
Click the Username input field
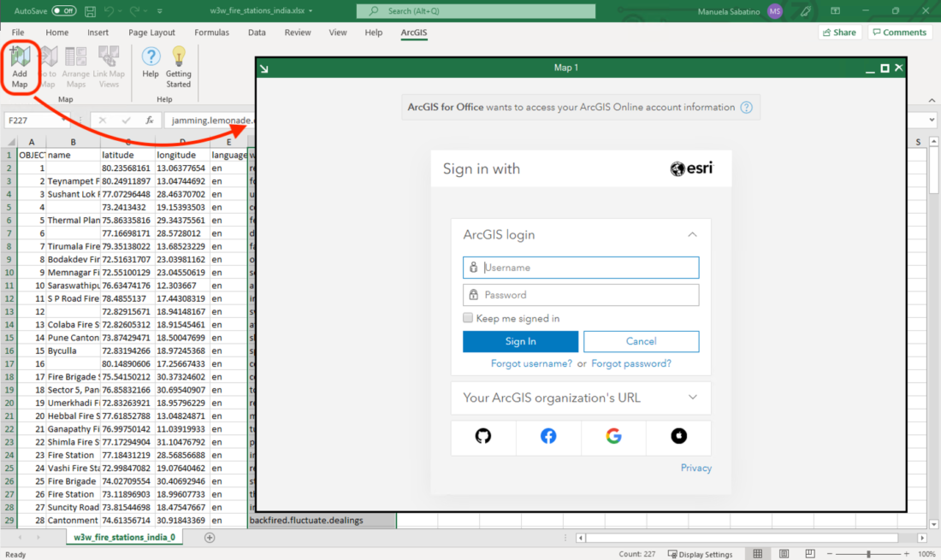(581, 268)
